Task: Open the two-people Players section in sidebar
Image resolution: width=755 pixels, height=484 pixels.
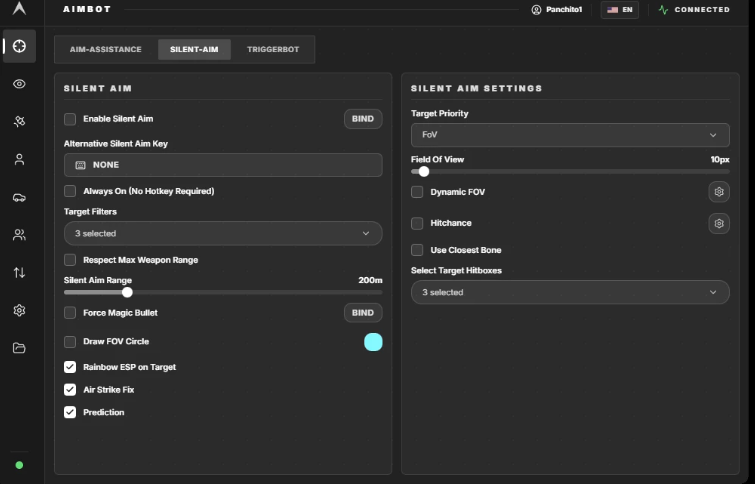Action: [19, 235]
